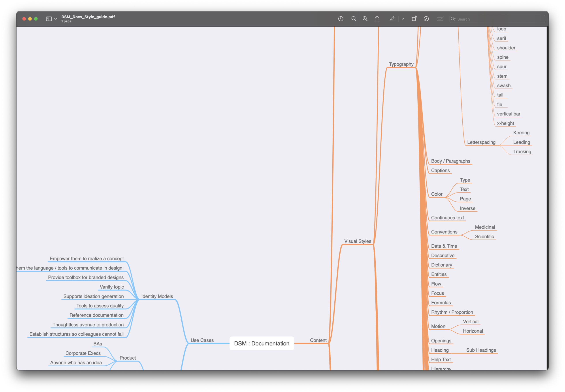Expand the highlight color dropdown arrow
The height and width of the screenshot is (392, 565).
[x=403, y=19]
